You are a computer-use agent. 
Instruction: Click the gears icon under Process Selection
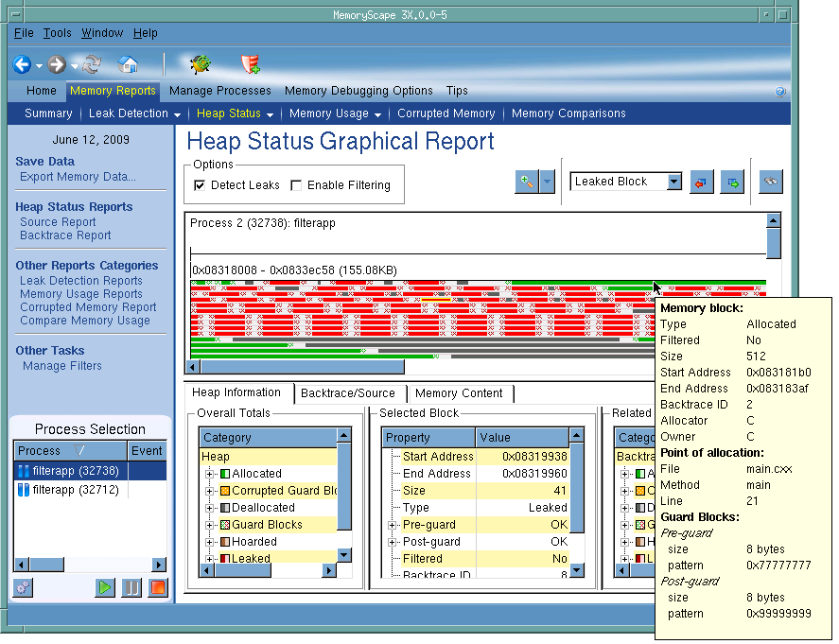tap(23, 587)
